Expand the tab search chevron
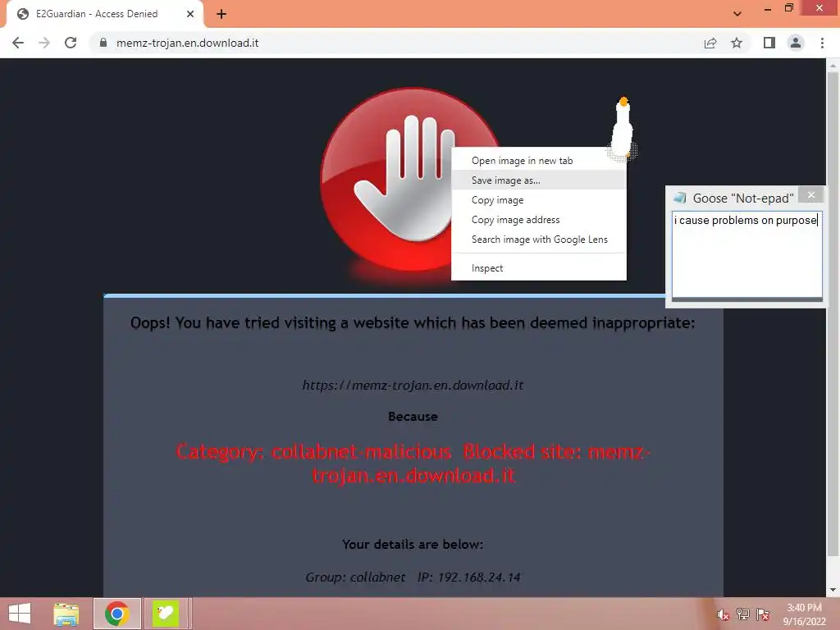 click(x=737, y=14)
